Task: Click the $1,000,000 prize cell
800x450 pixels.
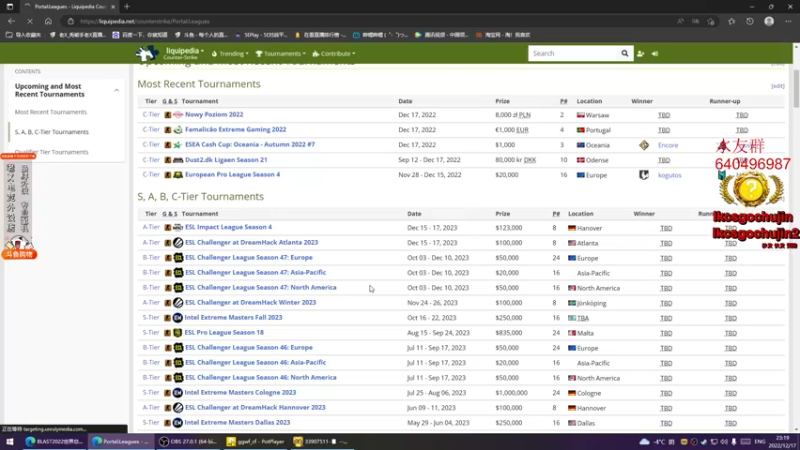Action: point(511,393)
